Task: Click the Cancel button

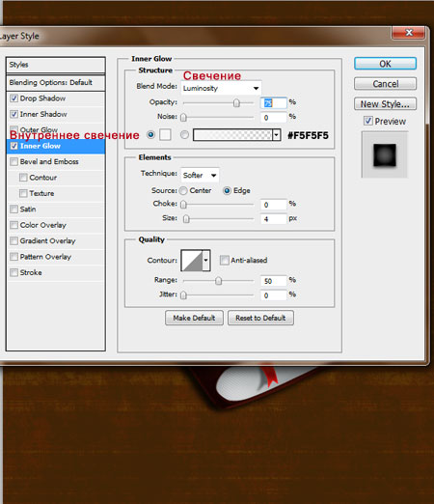Action: pos(385,84)
